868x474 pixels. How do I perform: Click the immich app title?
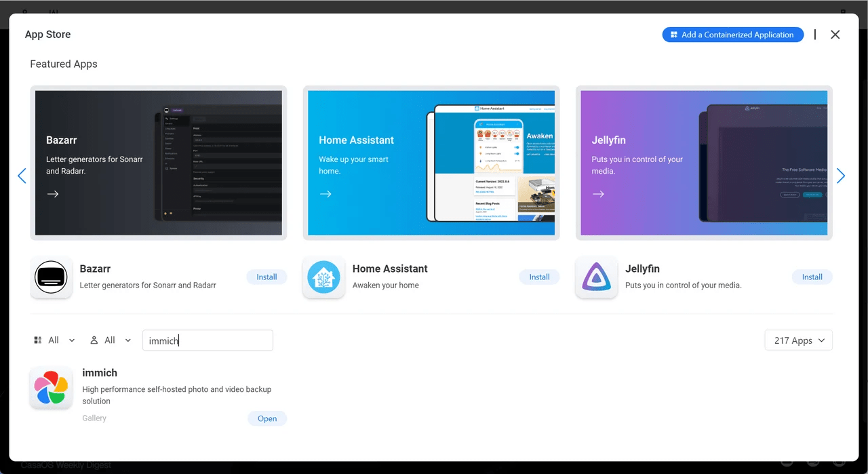tap(100, 373)
